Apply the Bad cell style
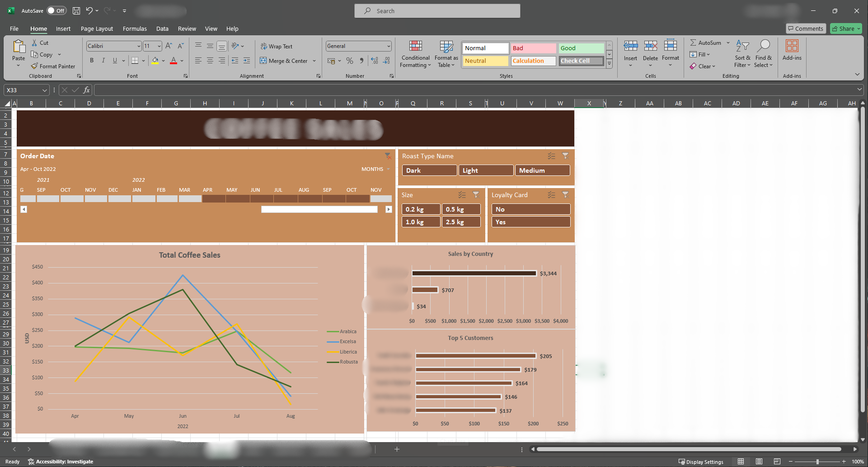 coord(533,48)
